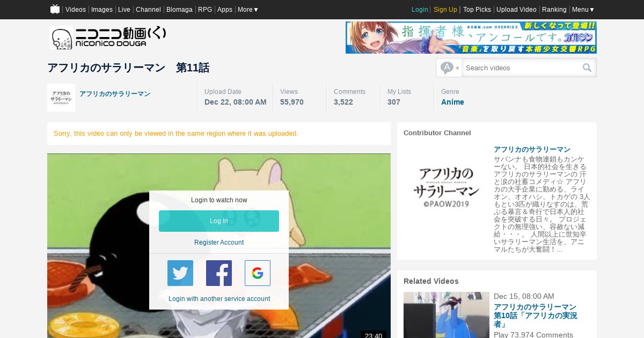The width and height of the screenshot is (644, 338).
Task: Sign in with the Facebook icon
Action: pyautogui.click(x=219, y=273)
